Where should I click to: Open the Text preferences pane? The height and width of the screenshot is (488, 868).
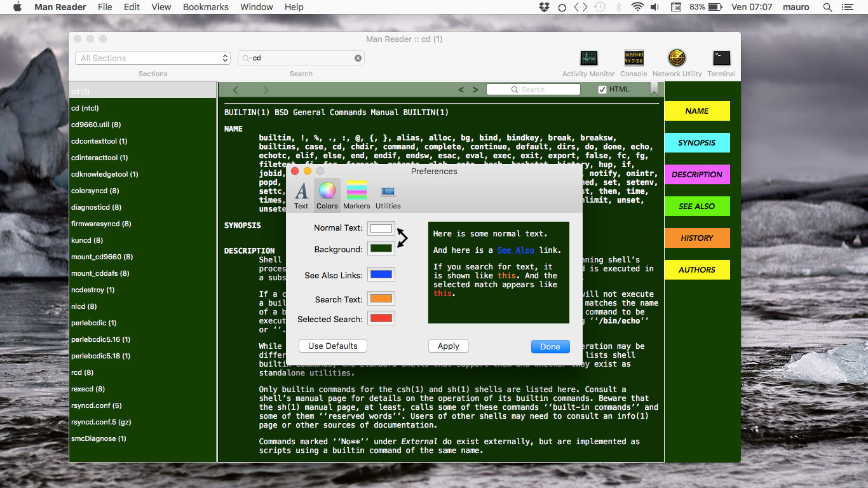coord(301,195)
